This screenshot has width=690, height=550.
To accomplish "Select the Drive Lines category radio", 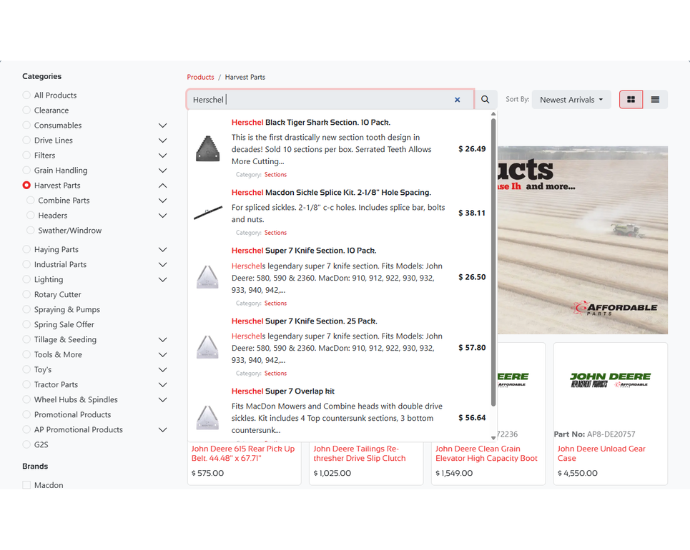I will click(26, 140).
